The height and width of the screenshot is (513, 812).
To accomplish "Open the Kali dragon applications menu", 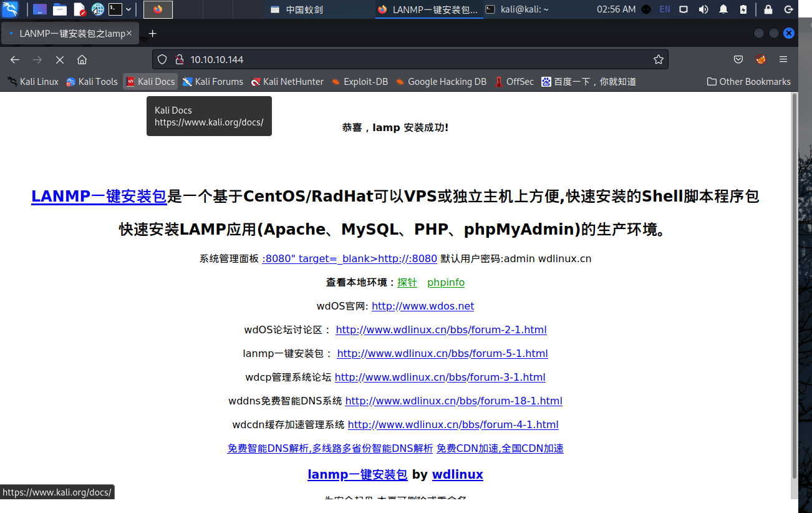I will (x=10, y=9).
